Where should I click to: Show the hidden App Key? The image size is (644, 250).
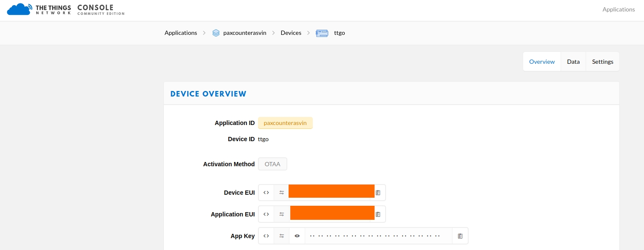click(x=297, y=236)
